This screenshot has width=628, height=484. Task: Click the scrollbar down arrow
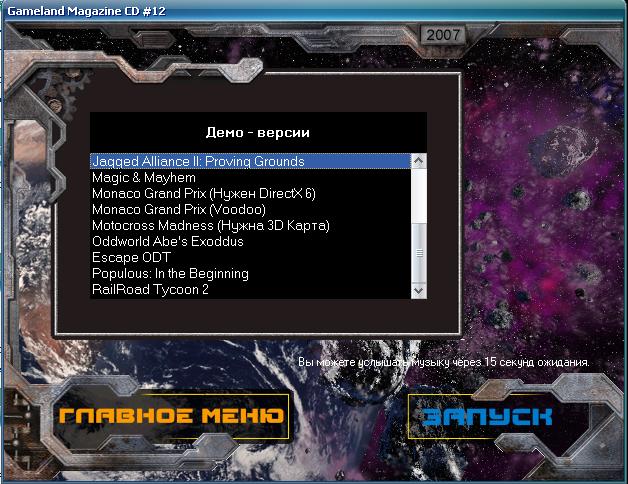pos(419,290)
